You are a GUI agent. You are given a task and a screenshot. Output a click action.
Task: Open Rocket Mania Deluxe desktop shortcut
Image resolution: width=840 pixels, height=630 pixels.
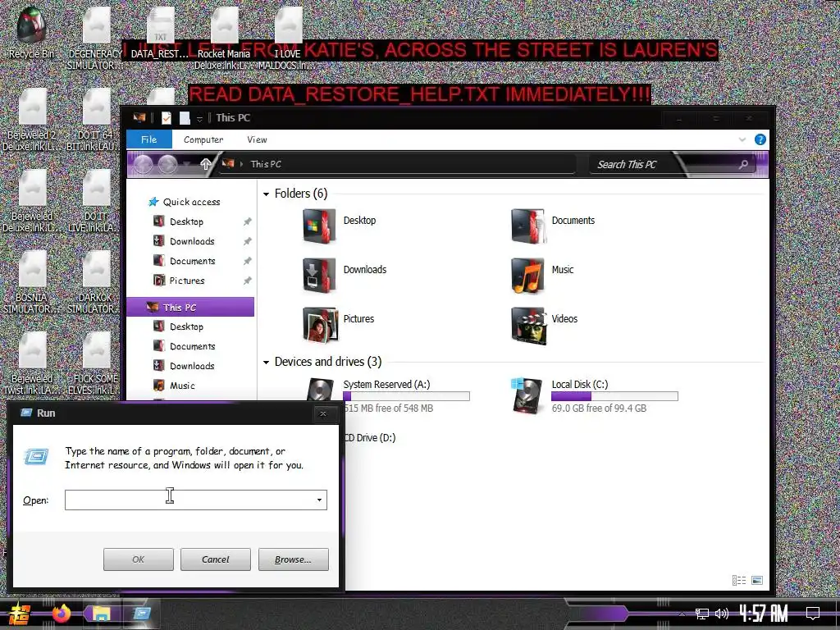click(x=224, y=38)
